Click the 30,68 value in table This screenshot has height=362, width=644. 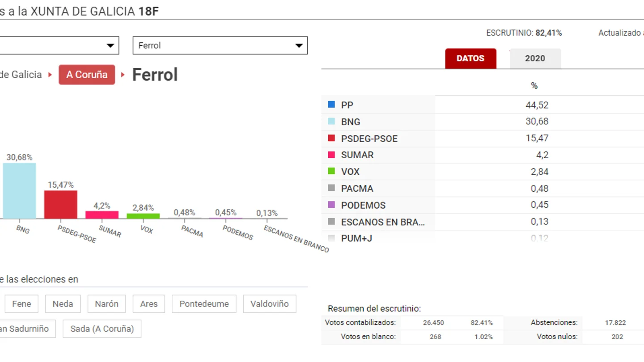pos(537,122)
